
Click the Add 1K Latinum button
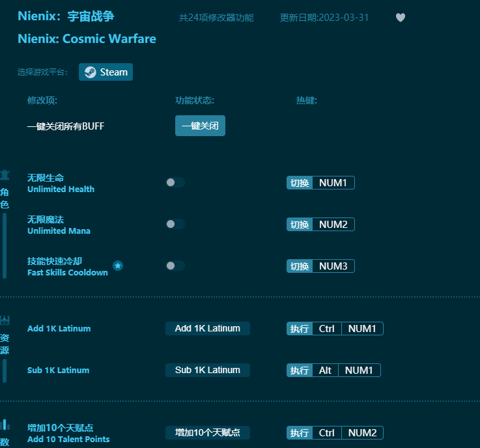coord(208,328)
